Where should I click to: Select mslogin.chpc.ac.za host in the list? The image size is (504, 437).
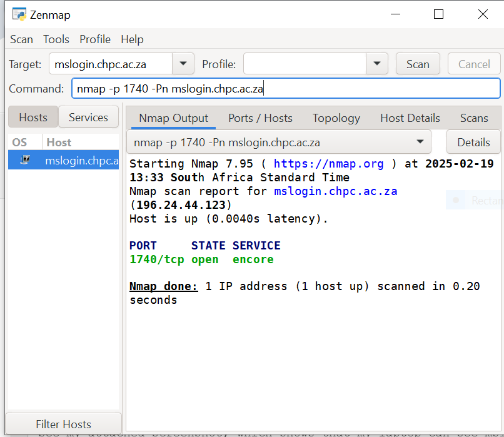[x=63, y=159]
